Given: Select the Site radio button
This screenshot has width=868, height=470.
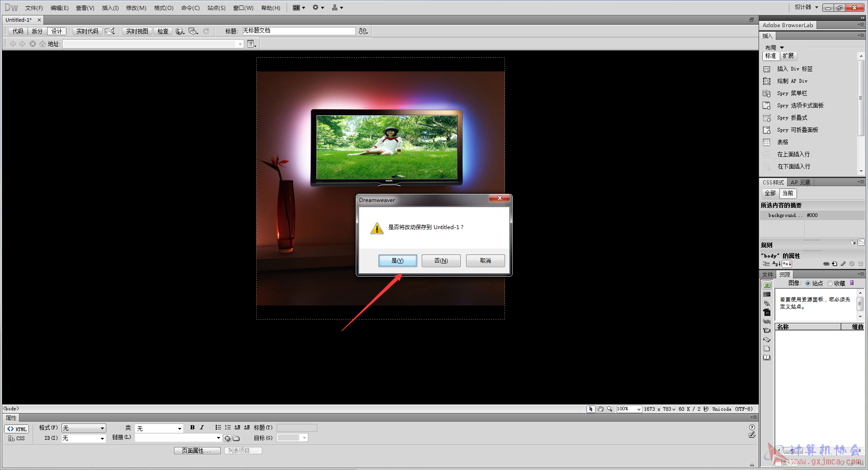Looking at the screenshot, I should point(808,284).
